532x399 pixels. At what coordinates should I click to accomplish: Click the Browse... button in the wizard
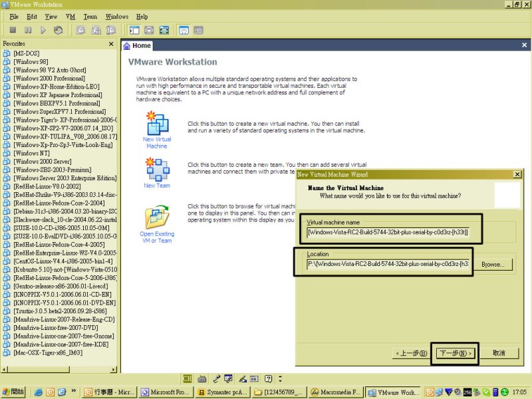click(x=493, y=264)
